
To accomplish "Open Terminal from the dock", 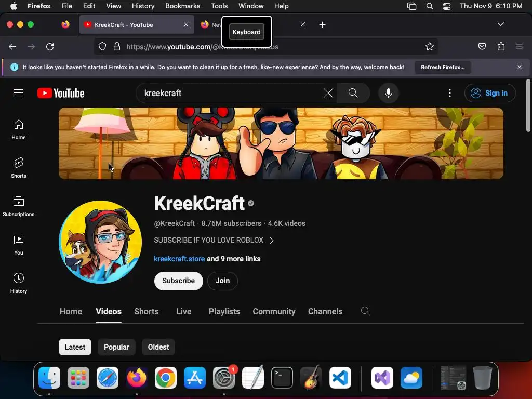I will pyautogui.click(x=282, y=378).
